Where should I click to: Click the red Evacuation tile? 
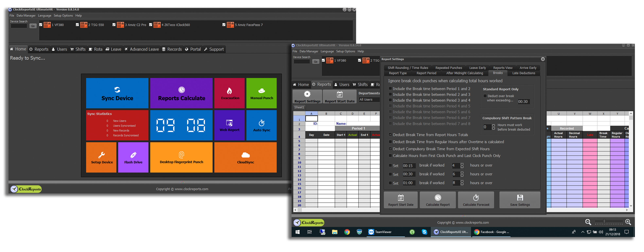(229, 93)
